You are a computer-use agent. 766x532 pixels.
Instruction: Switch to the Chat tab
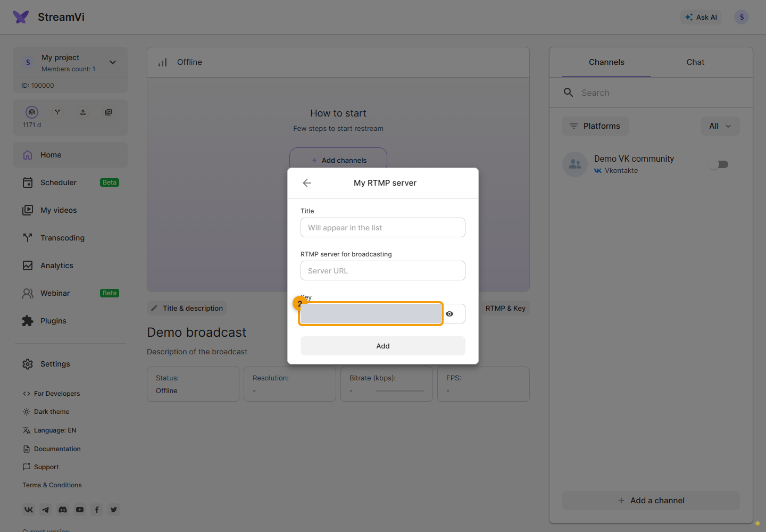(695, 62)
